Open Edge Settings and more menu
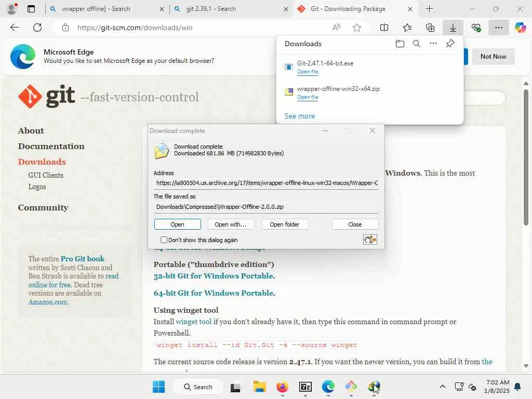 coord(498,28)
